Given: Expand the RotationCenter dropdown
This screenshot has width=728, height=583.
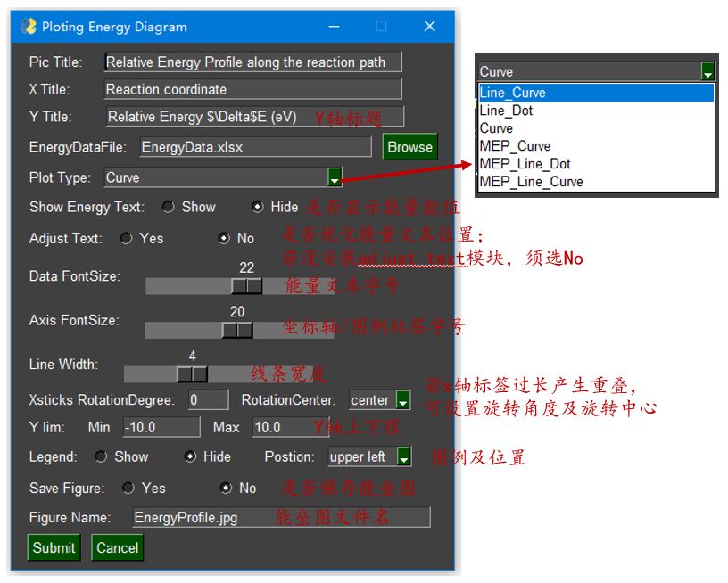Looking at the screenshot, I should point(402,400).
